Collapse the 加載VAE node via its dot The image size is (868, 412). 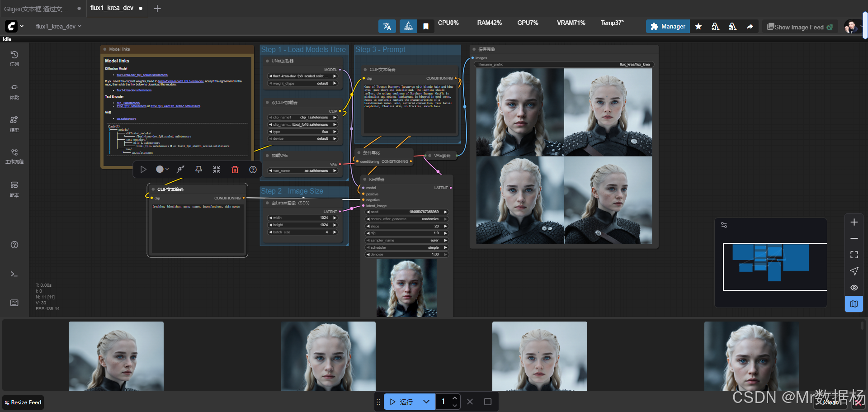(268, 156)
